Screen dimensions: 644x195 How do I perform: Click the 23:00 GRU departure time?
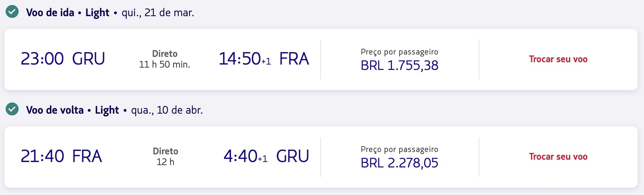pos(63,58)
